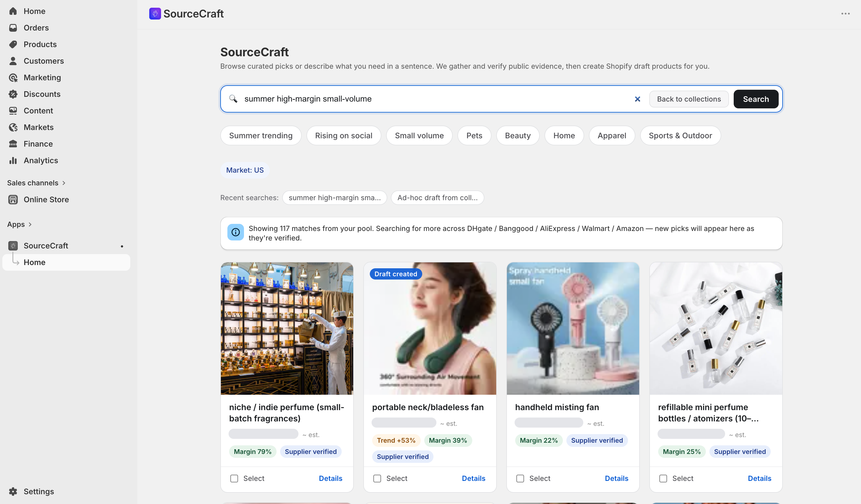Image resolution: width=861 pixels, height=504 pixels.
Task: Click the Products tag icon
Action: [x=13, y=44]
